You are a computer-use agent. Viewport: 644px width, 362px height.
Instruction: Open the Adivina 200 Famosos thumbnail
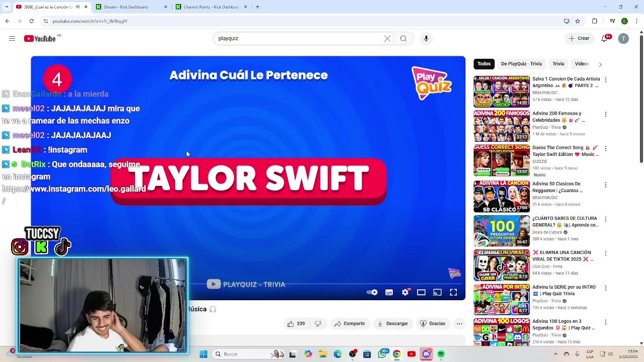pos(502,126)
